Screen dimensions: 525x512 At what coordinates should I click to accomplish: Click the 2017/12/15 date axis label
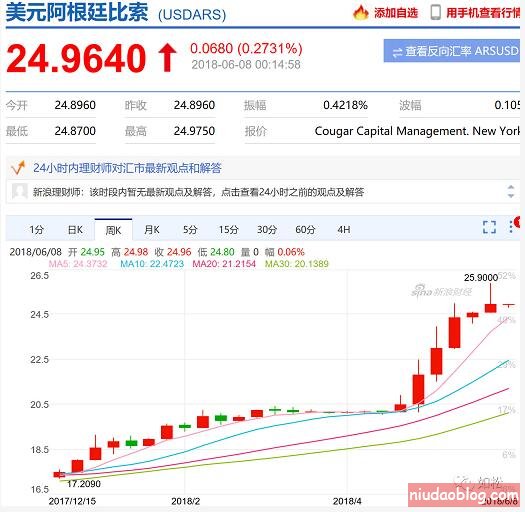tap(72, 501)
